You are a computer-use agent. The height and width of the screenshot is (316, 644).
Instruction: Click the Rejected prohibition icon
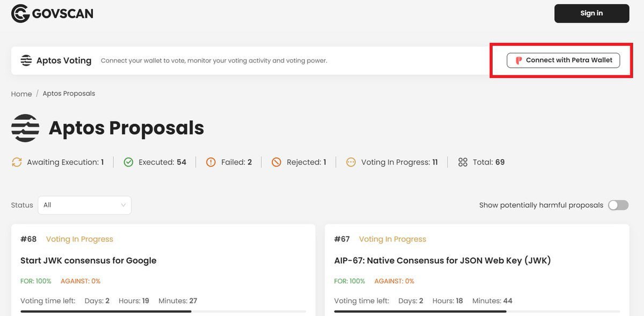point(276,162)
